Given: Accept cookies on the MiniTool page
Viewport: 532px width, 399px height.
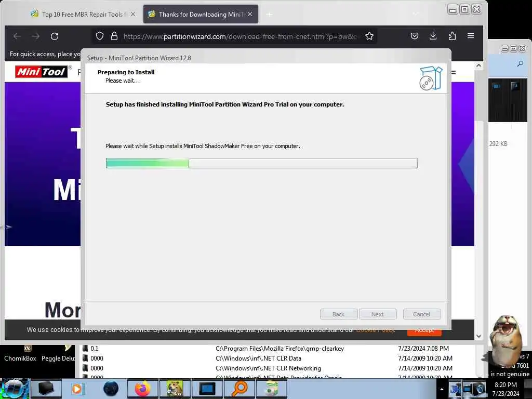Looking at the screenshot, I should pos(424,330).
